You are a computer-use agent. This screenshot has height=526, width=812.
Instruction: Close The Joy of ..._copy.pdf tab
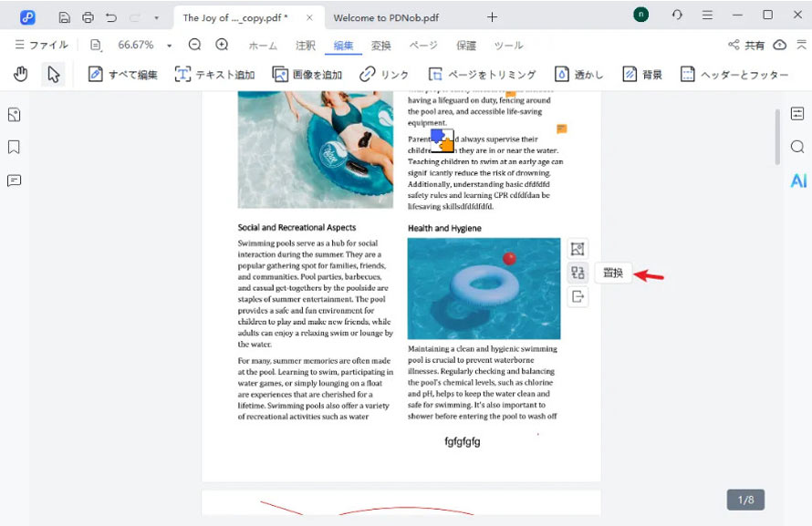click(309, 17)
